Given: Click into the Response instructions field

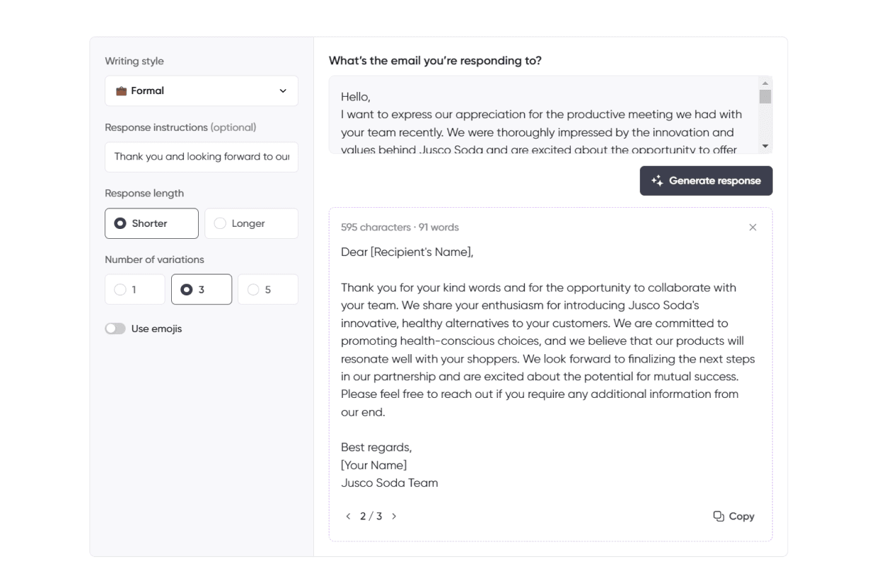Looking at the screenshot, I should [202, 157].
